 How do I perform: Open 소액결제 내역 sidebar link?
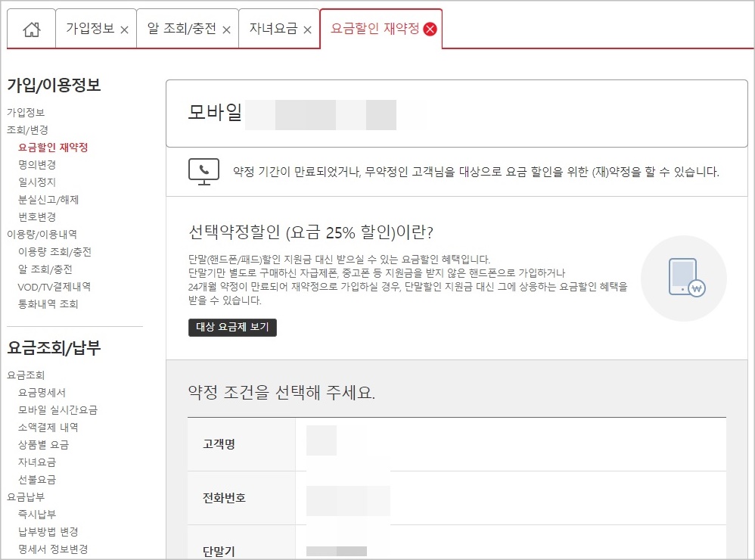[x=48, y=427]
